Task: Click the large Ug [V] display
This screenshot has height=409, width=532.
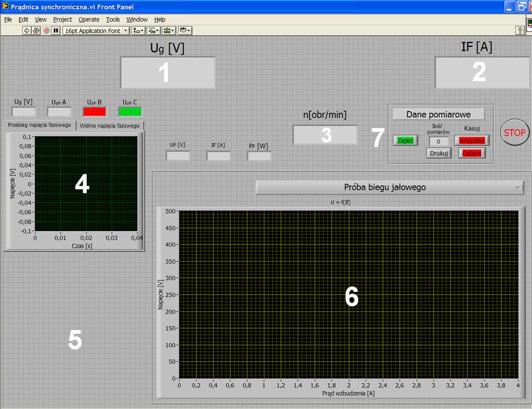Action: pyautogui.click(x=168, y=73)
